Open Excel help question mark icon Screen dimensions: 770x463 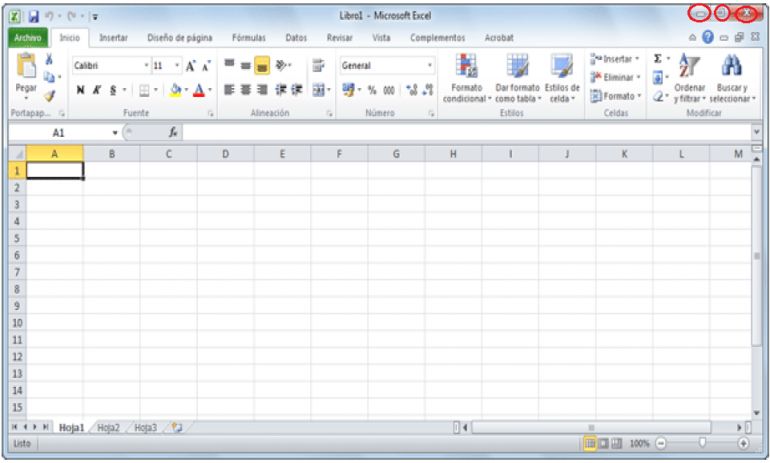tap(708, 37)
